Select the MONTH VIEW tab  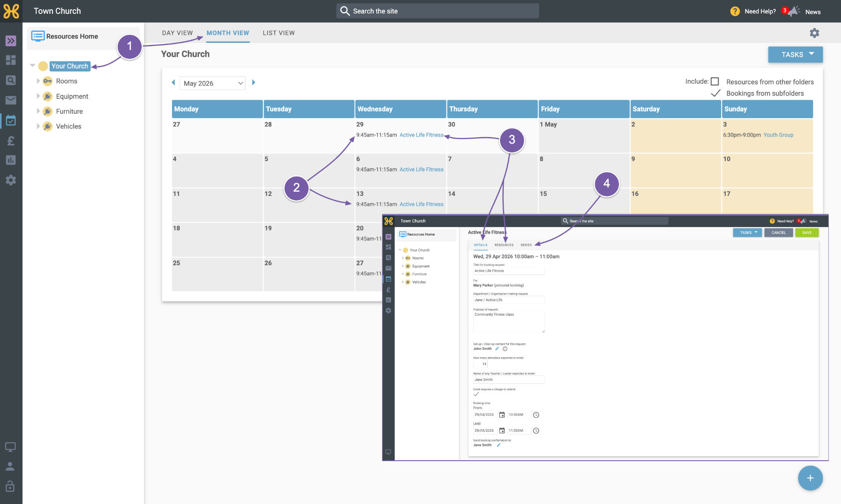[228, 33]
